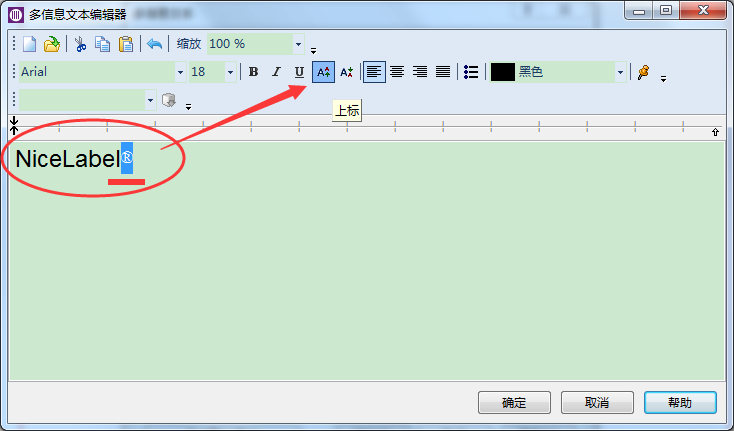Copy selection with the copy icon
734x431 pixels.
103,44
